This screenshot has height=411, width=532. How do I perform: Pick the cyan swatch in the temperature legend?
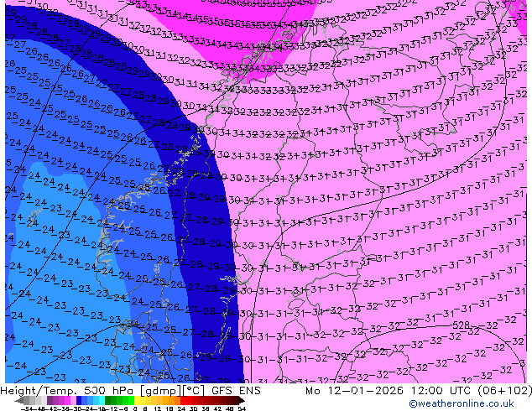coord(102,400)
